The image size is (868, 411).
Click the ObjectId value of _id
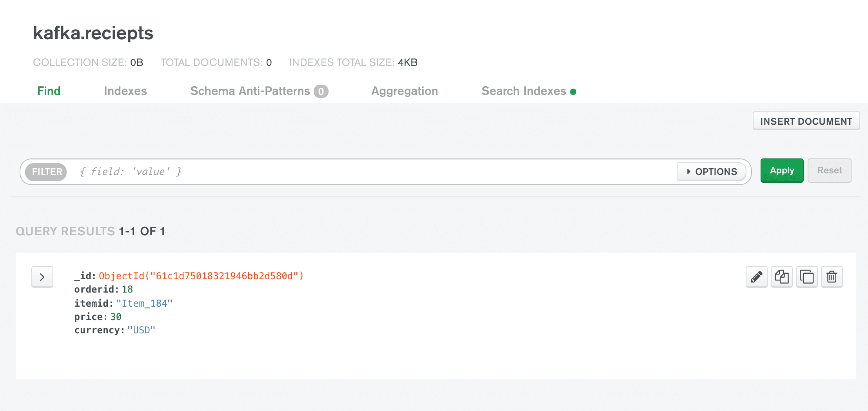[201, 276]
